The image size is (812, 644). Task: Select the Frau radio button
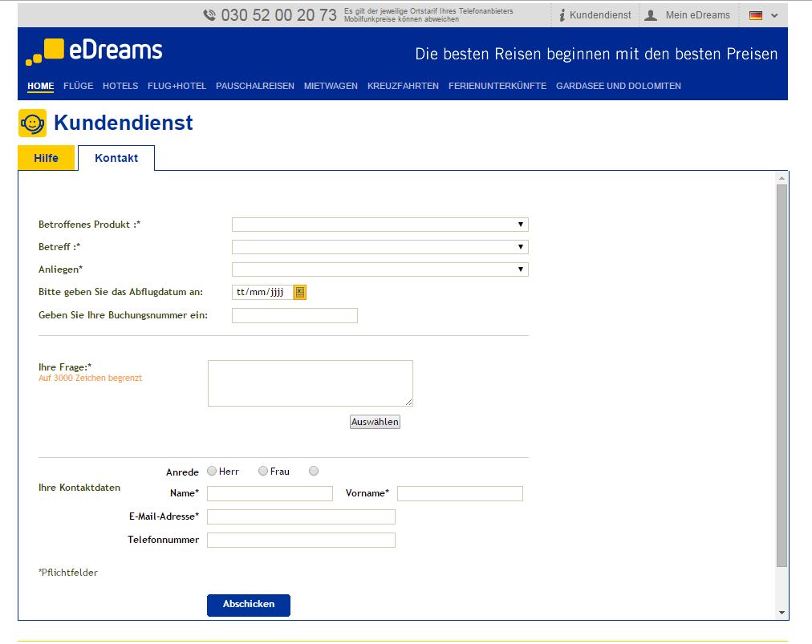[x=263, y=471]
